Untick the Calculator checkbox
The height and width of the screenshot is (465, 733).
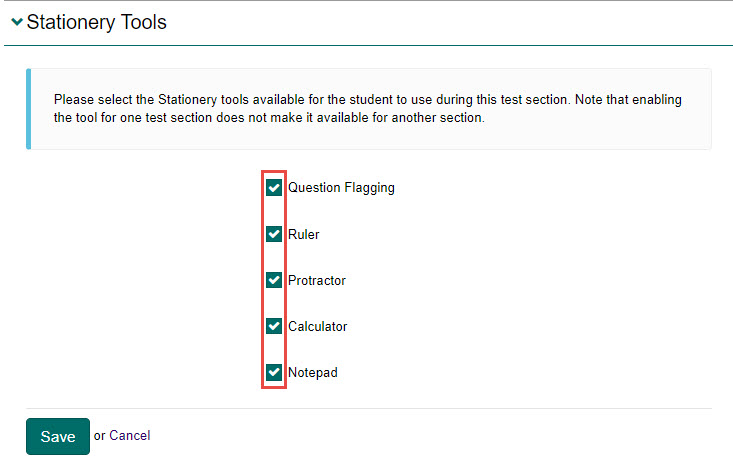pos(274,326)
